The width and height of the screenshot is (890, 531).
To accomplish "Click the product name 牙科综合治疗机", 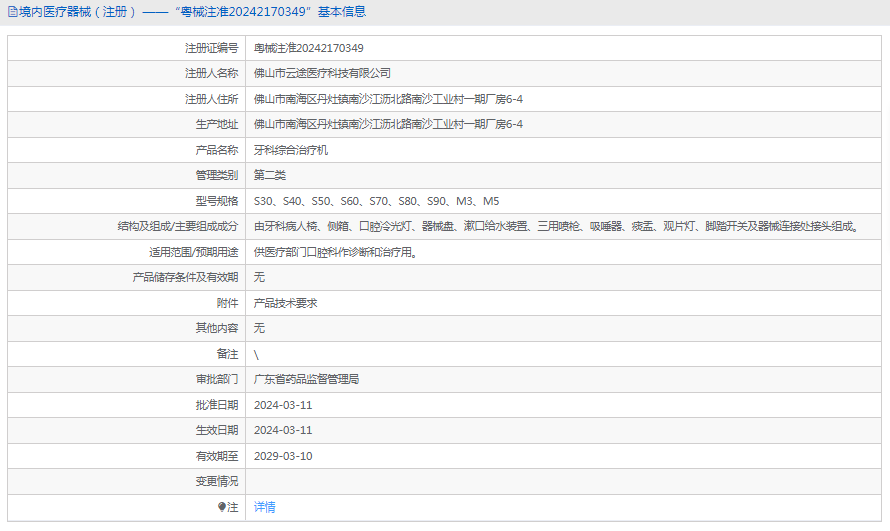I will click(291, 150).
